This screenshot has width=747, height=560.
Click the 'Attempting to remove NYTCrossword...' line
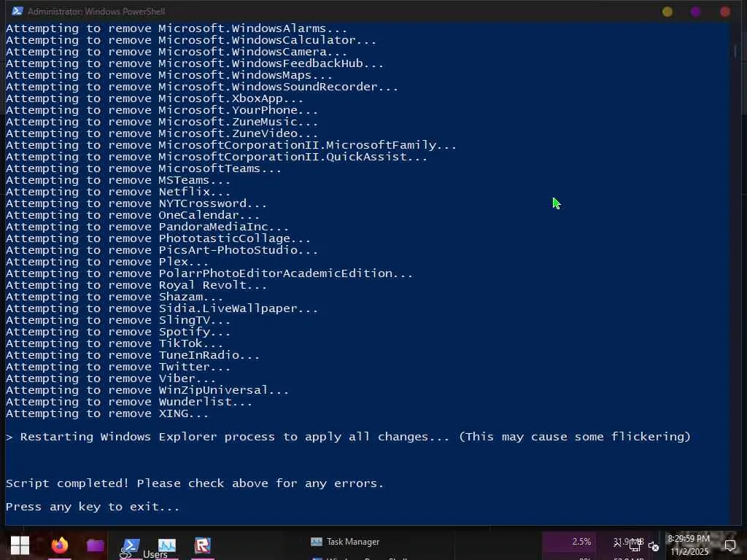point(136,203)
